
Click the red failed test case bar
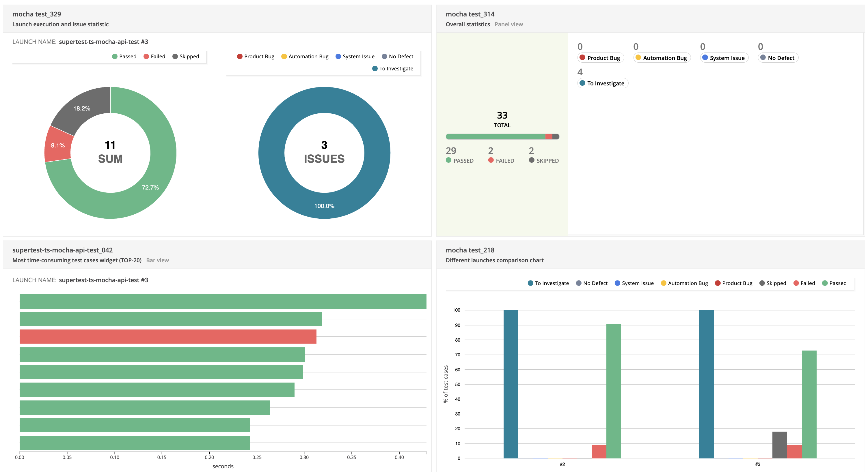(168, 336)
